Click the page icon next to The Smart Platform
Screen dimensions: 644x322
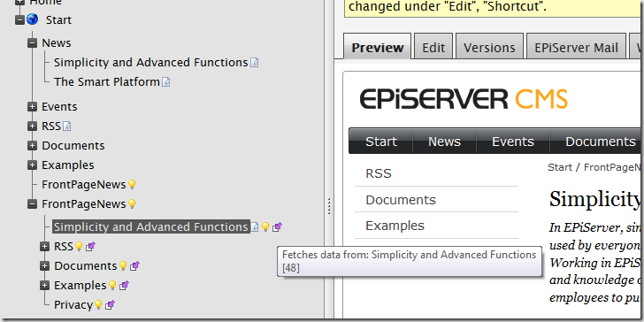pyautogui.click(x=166, y=82)
